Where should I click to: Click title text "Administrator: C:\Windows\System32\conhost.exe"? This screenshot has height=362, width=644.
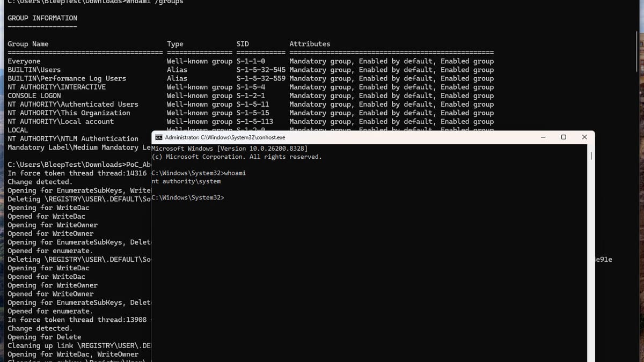[x=225, y=138]
